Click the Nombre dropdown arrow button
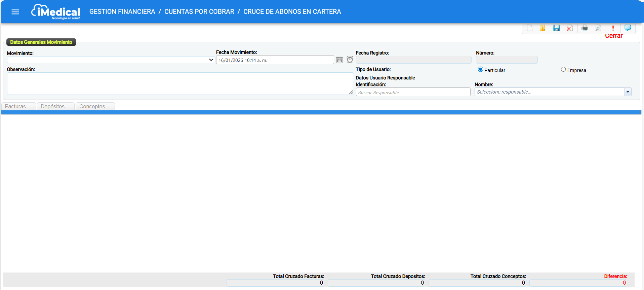The image size is (644, 290). (628, 92)
